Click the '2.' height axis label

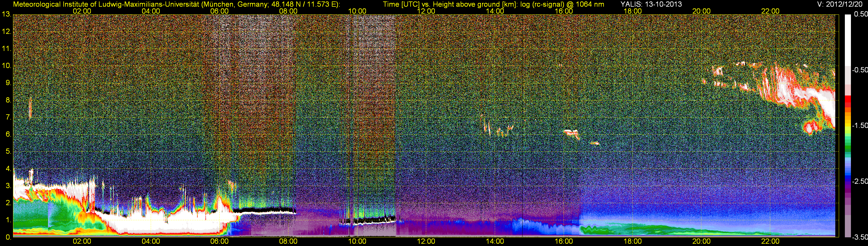pyautogui.click(x=9, y=203)
